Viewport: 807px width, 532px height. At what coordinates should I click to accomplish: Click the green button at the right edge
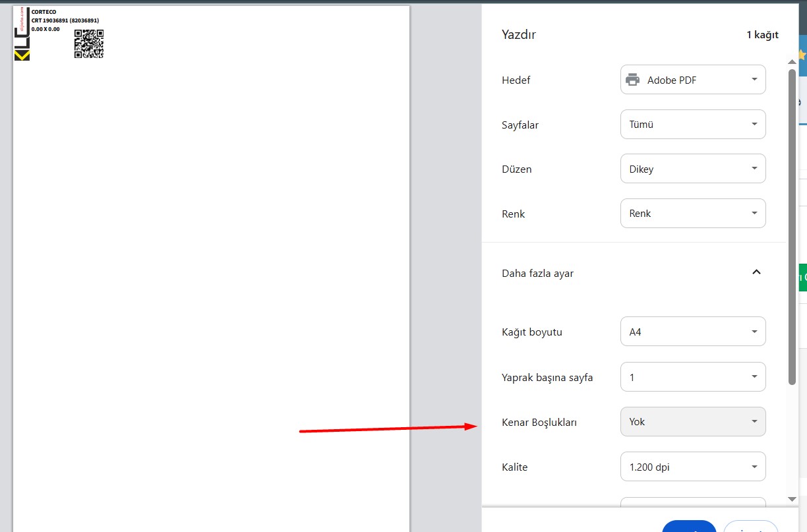tap(802, 278)
